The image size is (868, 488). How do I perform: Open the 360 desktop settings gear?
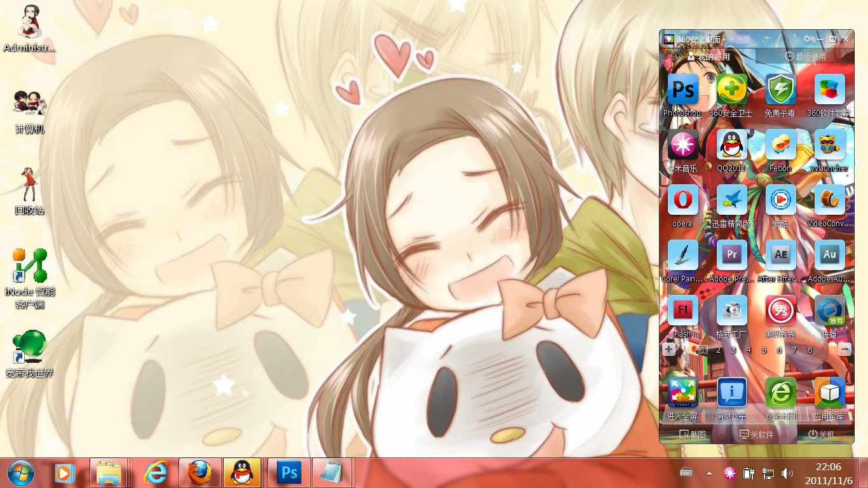tap(807, 39)
